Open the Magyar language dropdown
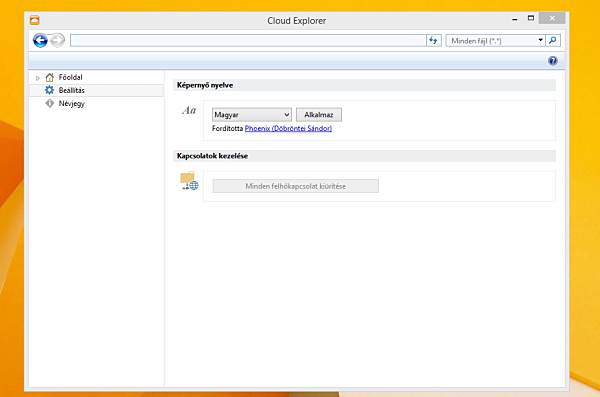600x397 pixels. point(252,114)
